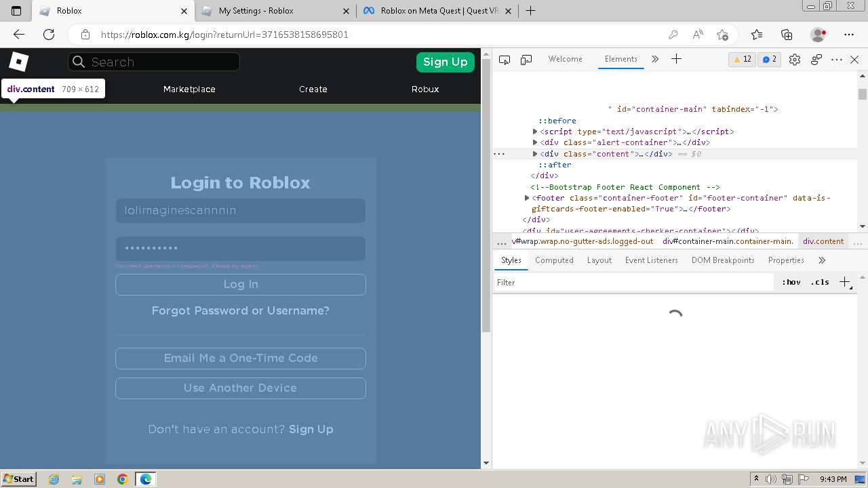
Task: Open Create in Roblox navigation
Action: [313, 89]
